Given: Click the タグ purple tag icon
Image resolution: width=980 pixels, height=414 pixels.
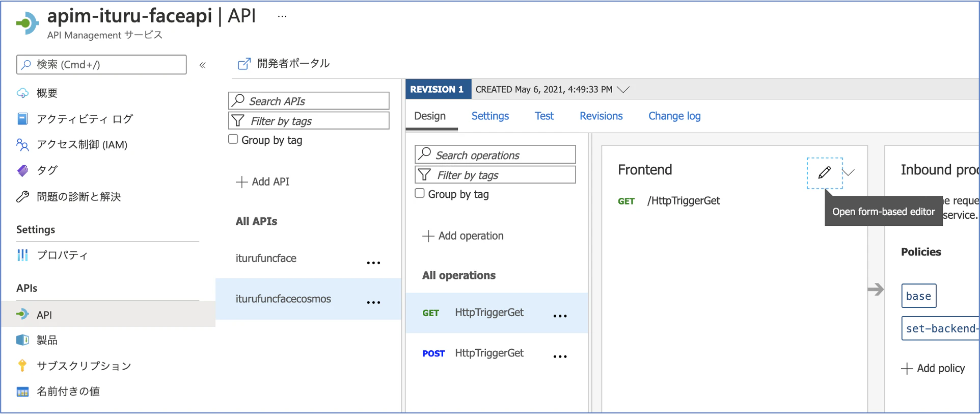Looking at the screenshot, I should point(23,170).
